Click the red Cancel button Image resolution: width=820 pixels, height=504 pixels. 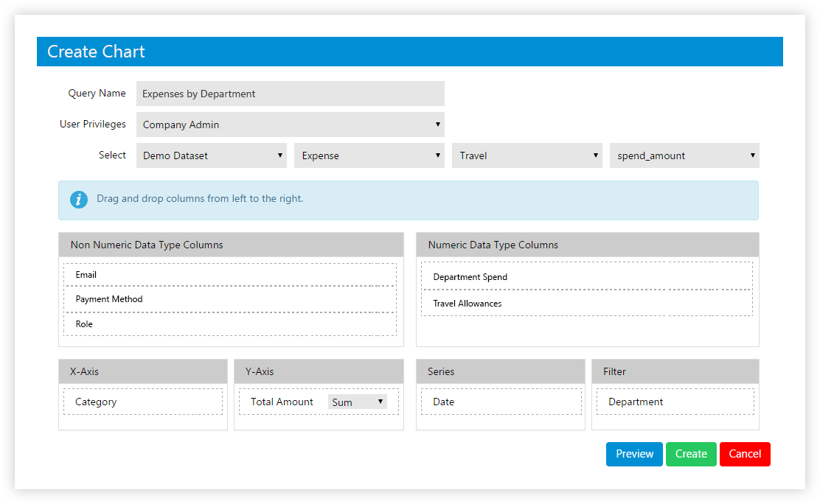[745, 454]
